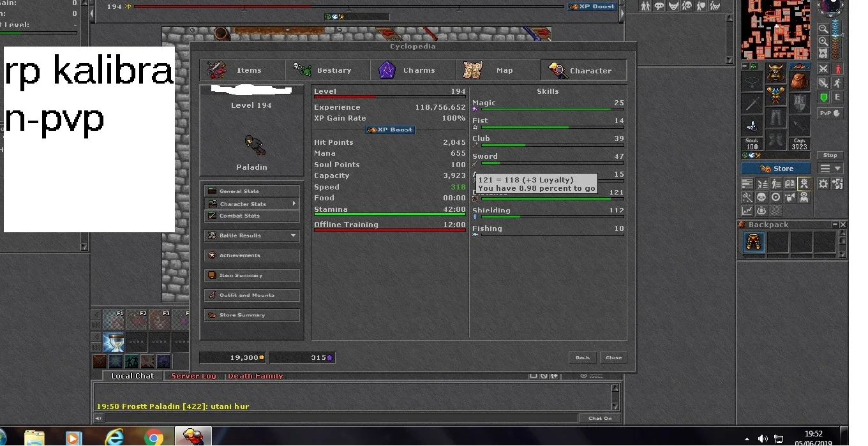Click the XP Boost button in Cyclopedia
868x446 pixels.
click(x=390, y=130)
